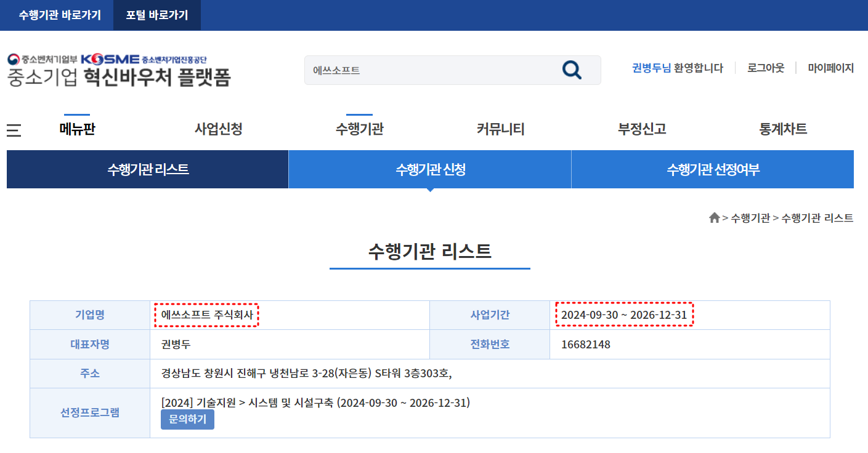868x453 pixels.
Task: Click the 중소기업 혁신바우처 플랫폼 title
Action: point(119,77)
